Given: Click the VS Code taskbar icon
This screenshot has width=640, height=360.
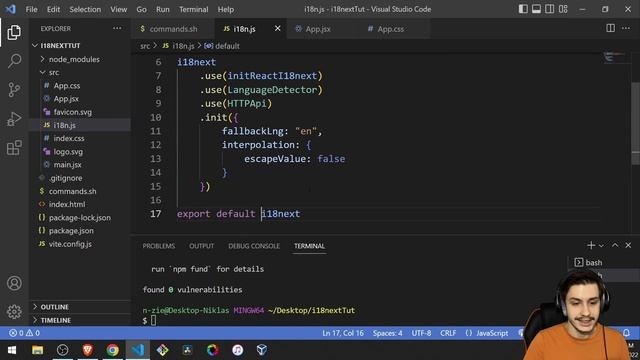Looking at the screenshot, I should (x=138, y=350).
